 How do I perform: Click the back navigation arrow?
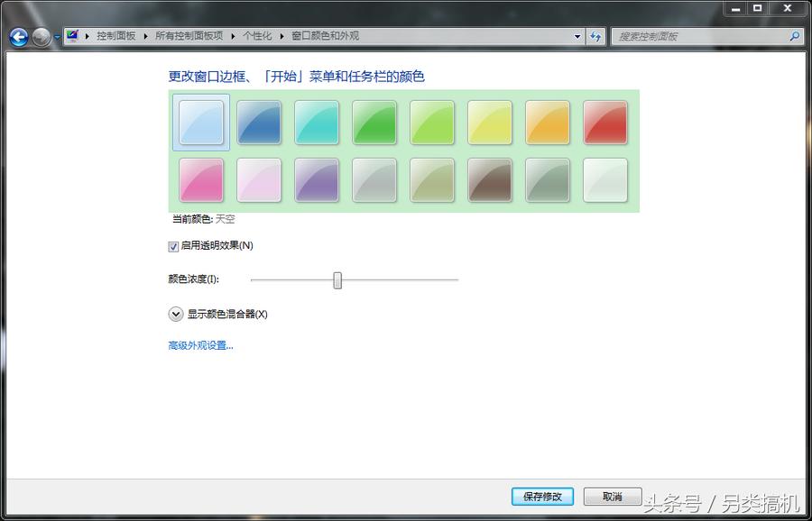(17, 37)
